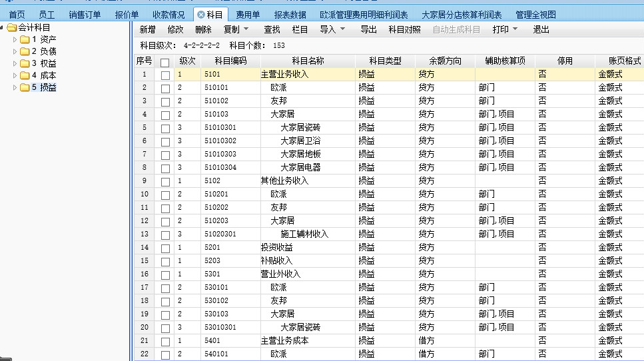Screen dimensions: 644x361
Task: Select the 4 成本 tree item
Action: [x=44, y=75]
